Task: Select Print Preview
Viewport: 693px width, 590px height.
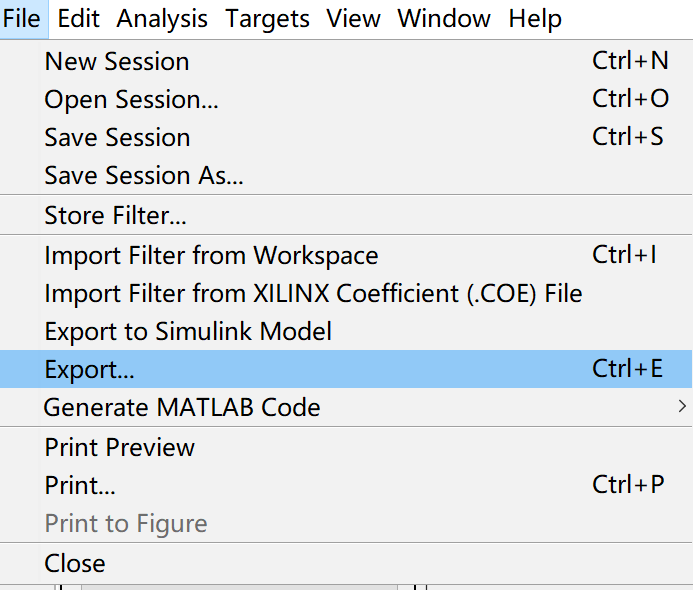Action: click(x=120, y=447)
